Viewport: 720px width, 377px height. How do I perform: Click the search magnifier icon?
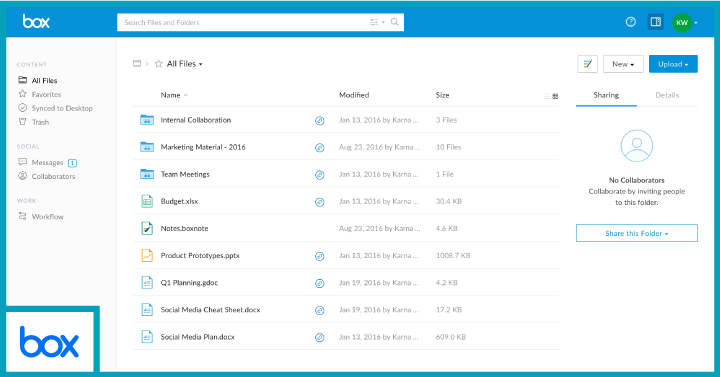tap(394, 22)
